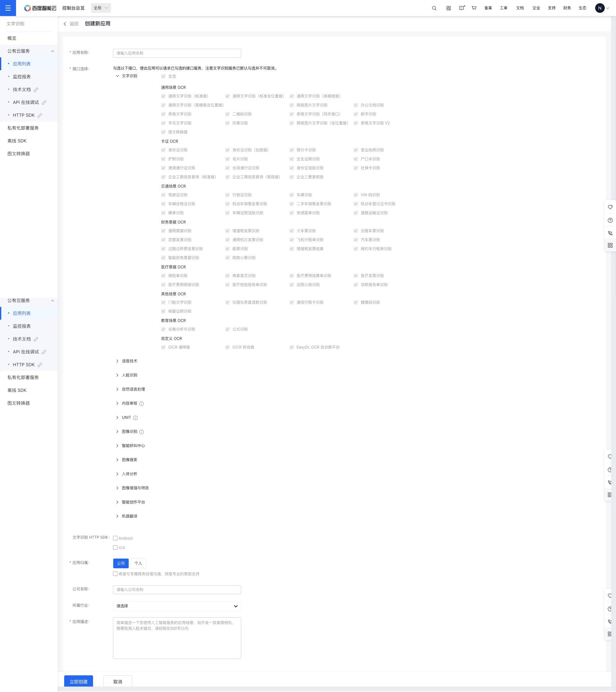Open the 所属行业 dropdown

177,606
